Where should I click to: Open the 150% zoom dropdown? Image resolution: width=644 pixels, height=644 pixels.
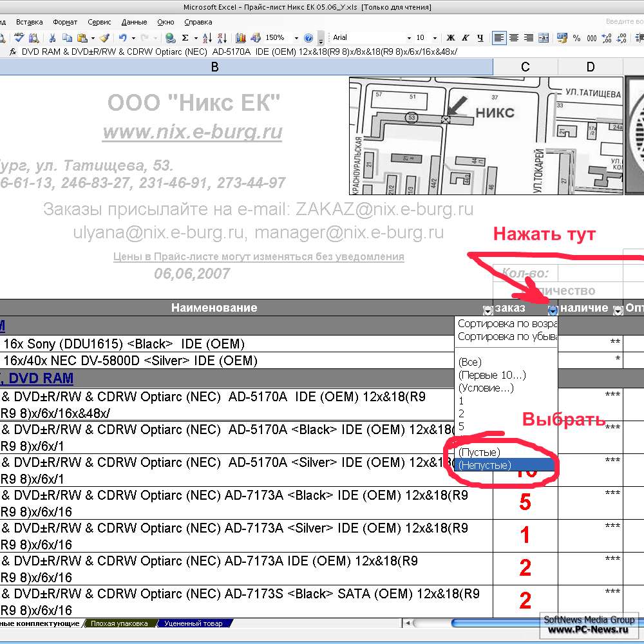coord(296,38)
